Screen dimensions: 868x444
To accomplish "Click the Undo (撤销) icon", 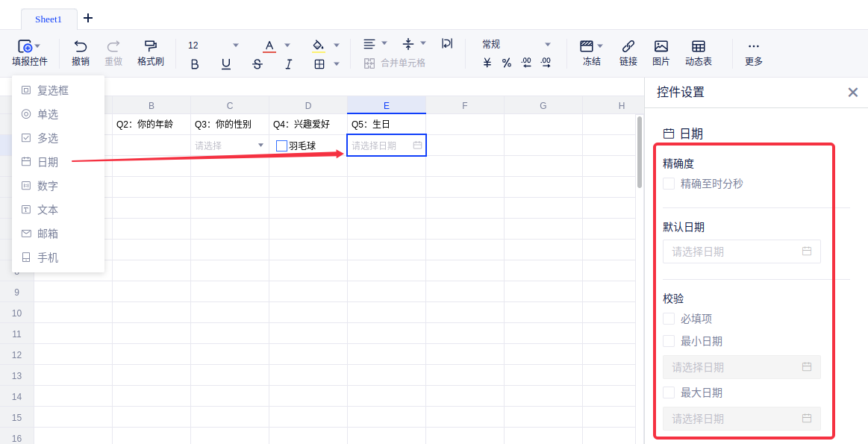I will pyautogui.click(x=81, y=46).
